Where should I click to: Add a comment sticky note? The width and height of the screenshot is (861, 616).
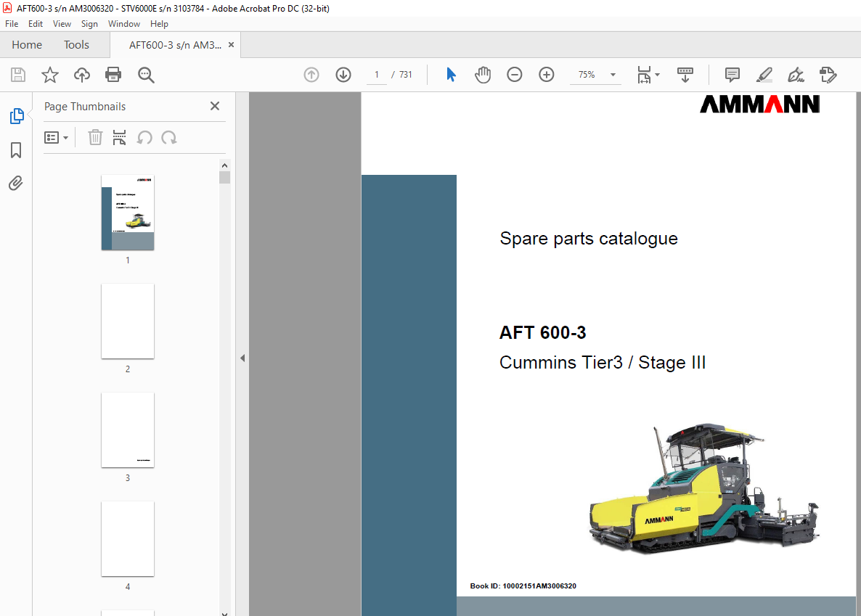coord(732,75)
